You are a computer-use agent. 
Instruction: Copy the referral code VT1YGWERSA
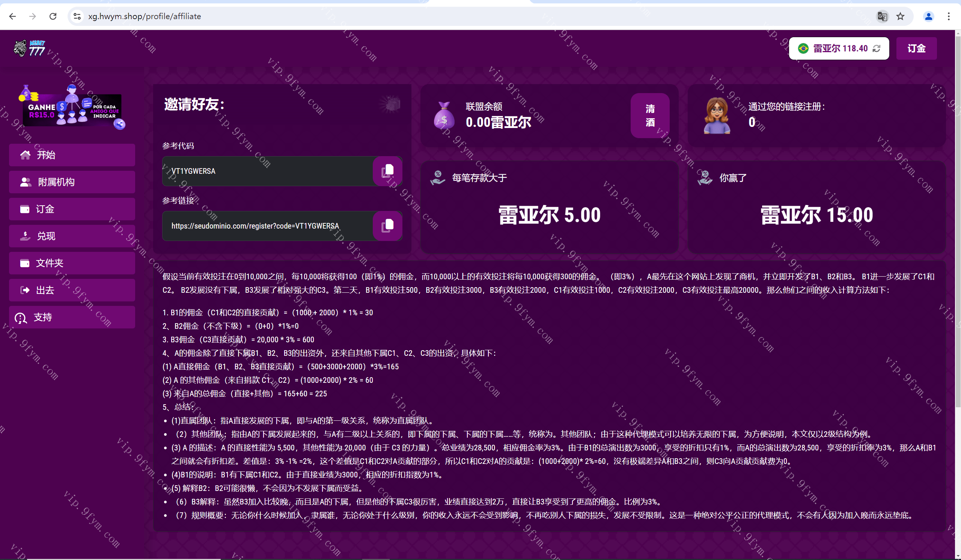point(387,171)
